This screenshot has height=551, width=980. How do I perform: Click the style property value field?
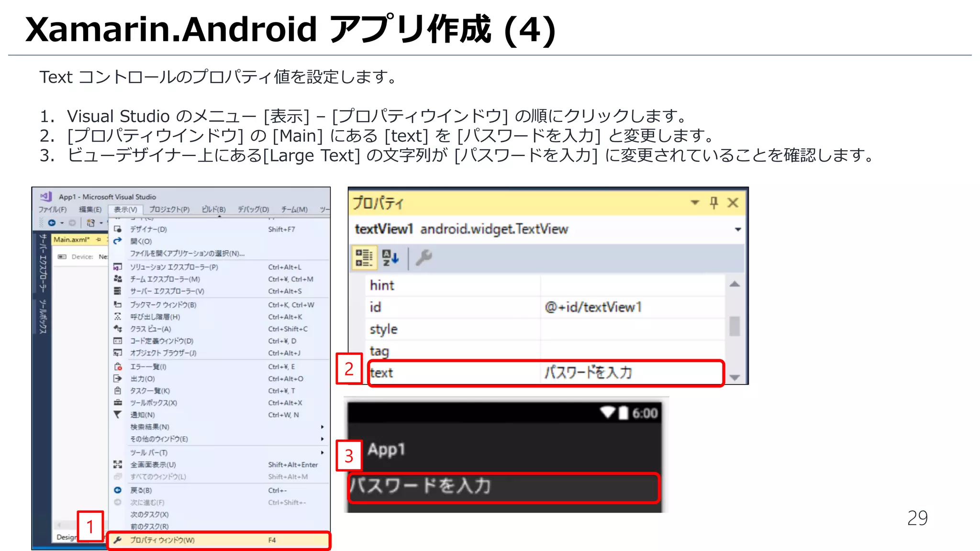coord(633,329)
